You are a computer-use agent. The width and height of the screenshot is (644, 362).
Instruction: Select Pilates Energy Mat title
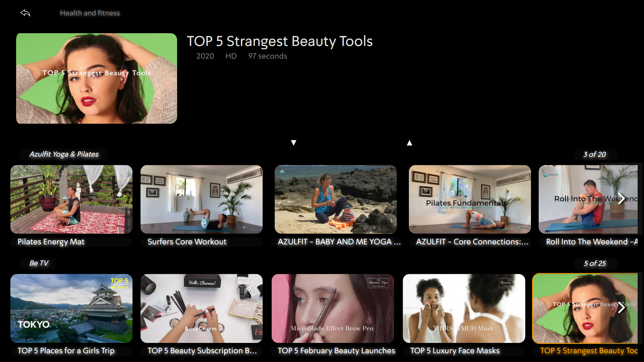[x=51, y=242]
